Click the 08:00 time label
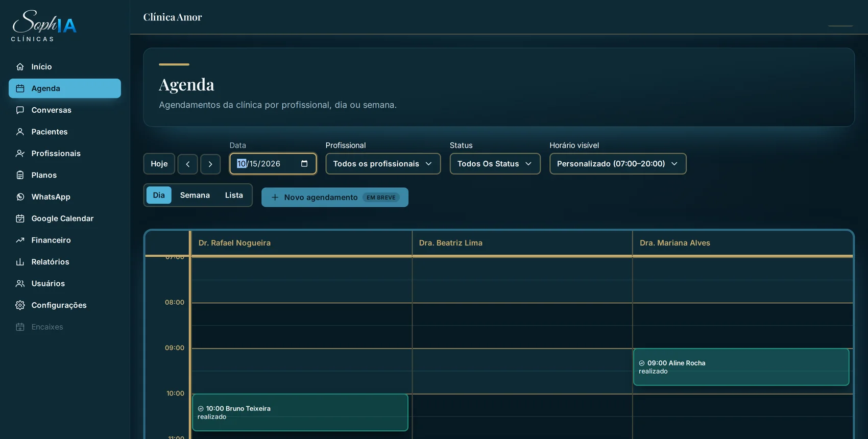868x439 pixels. coord(175,302)
